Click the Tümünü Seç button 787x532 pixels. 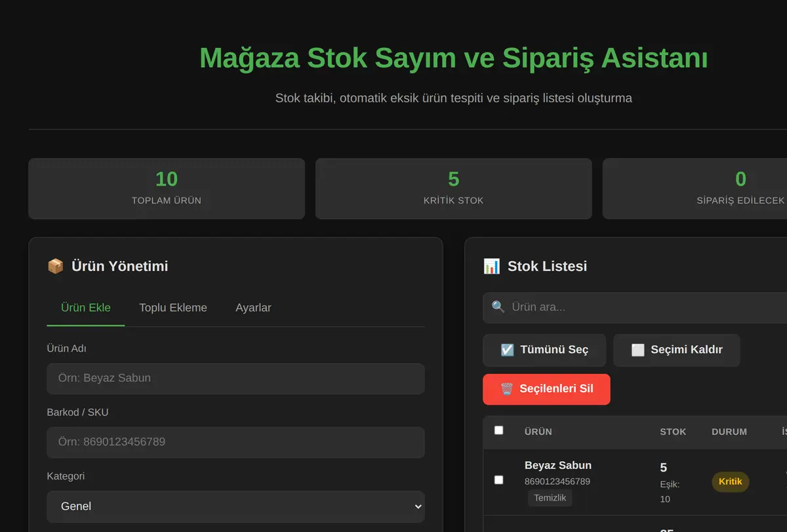click(x=544, y=350)
